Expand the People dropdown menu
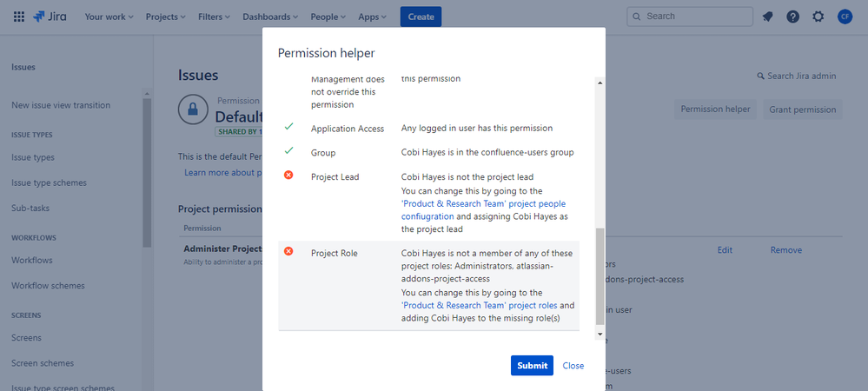The height and width of the screenshot is (391, 868). click(x=328, y=17)
